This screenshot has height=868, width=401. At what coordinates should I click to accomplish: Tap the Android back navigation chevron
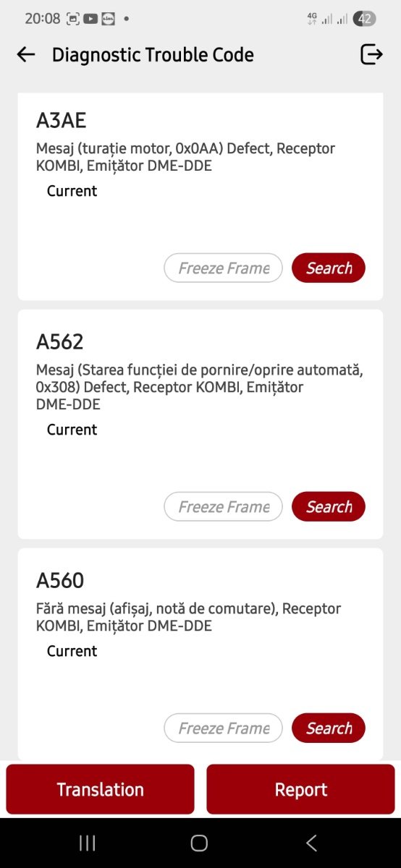pyautogui.click(x=312, y=843)
